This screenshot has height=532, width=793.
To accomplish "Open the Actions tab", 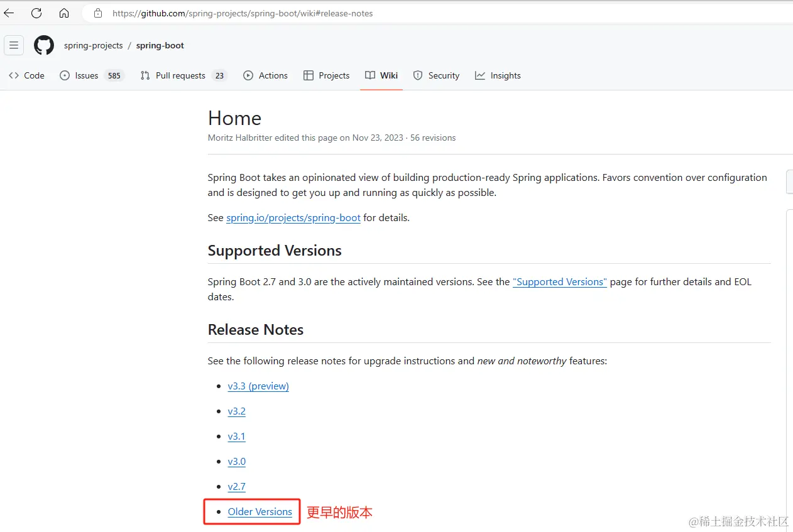I will tap(265, 75).
